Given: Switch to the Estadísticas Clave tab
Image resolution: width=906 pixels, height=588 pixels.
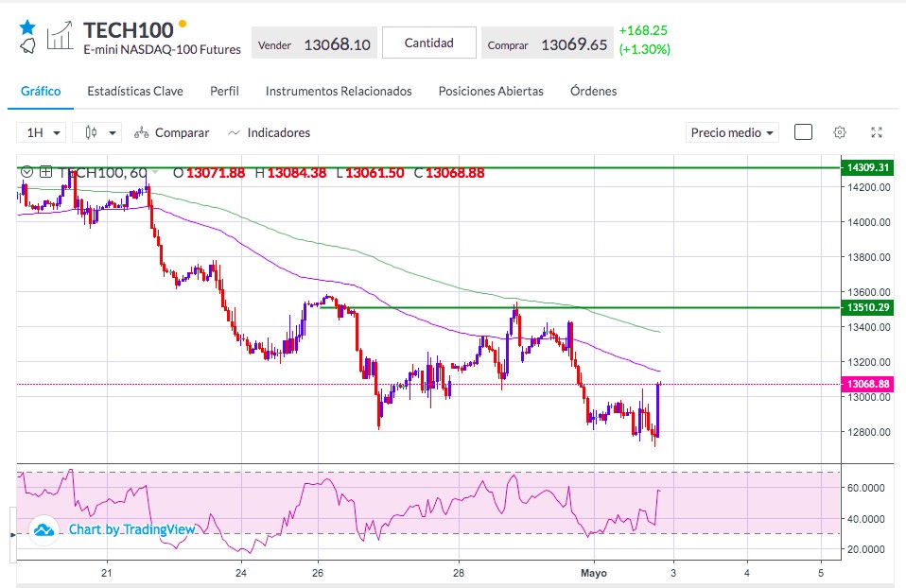Looking at the screenshot, I should (x=135, y=92).
